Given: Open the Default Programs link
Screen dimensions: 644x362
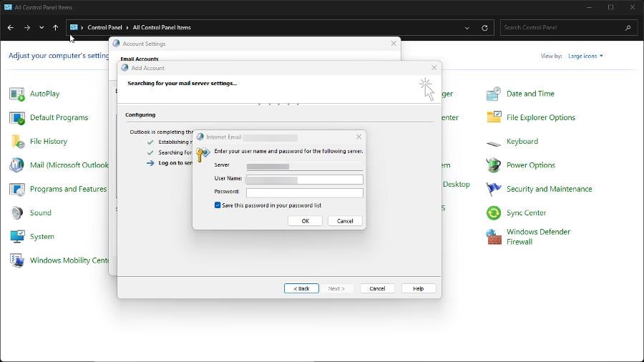Looking at the screenshot, I should 59,118.
